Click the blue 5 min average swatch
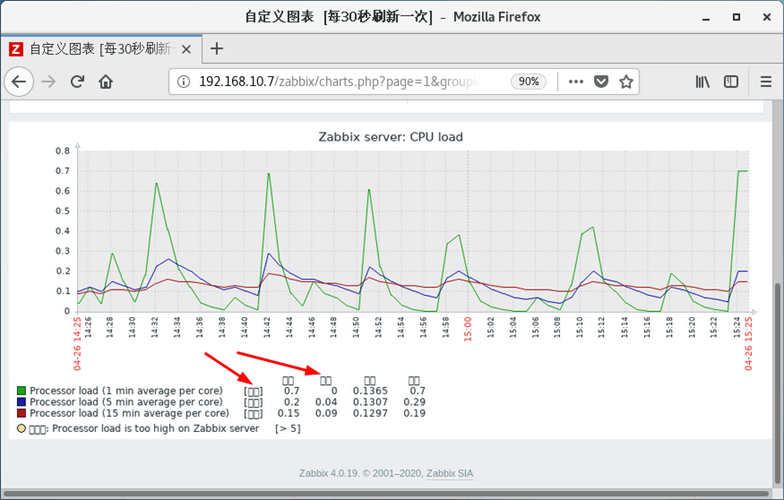This screenshot has height=500, width=784. pyautogui.click(x=22, y=402)
